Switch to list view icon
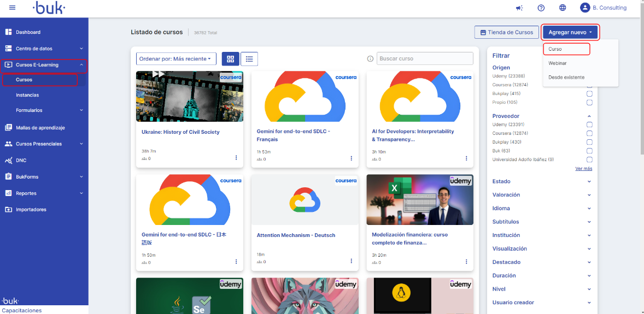 coord(249,58)
